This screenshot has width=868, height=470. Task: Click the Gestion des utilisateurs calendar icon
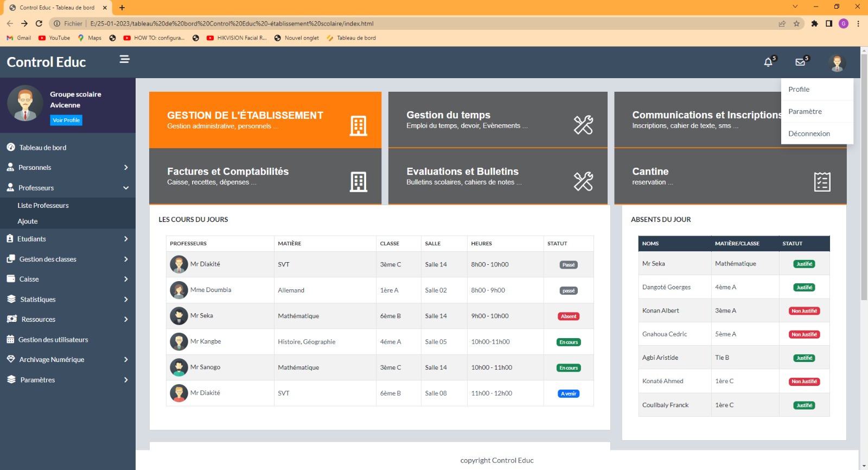coord(10,339)
